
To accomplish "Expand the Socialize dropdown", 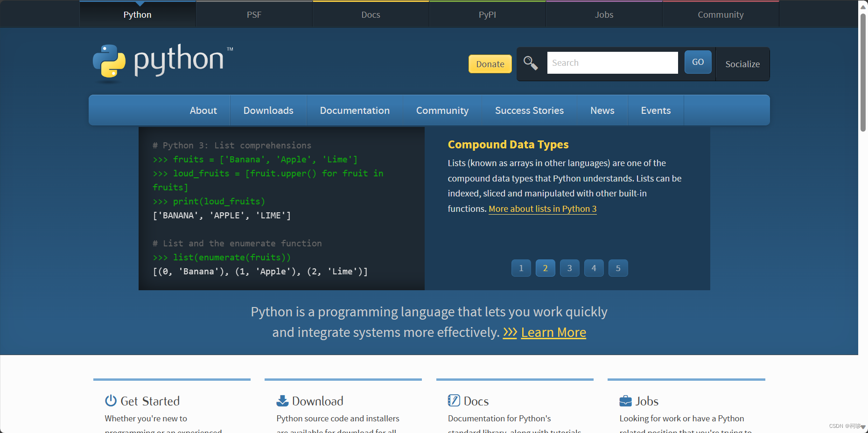I will 742,64.
